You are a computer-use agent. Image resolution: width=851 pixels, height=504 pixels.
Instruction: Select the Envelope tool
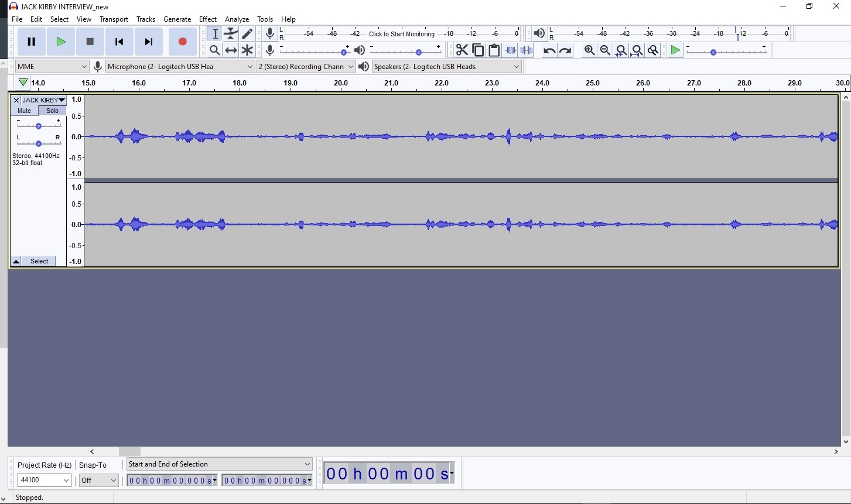click(231, 34)
